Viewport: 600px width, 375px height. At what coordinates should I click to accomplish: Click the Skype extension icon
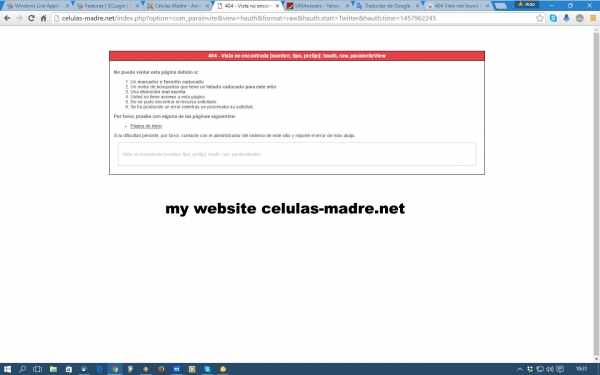(553, 18)
